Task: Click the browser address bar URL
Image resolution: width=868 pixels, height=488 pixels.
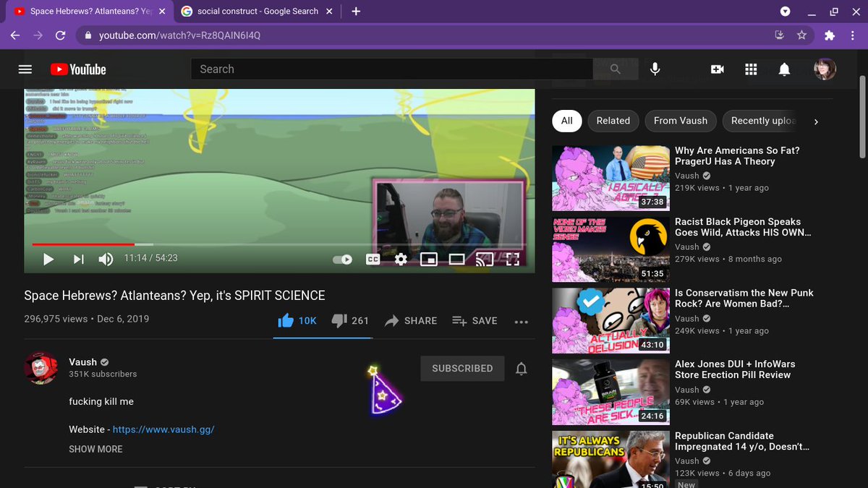Action: (x=179, y=35)
